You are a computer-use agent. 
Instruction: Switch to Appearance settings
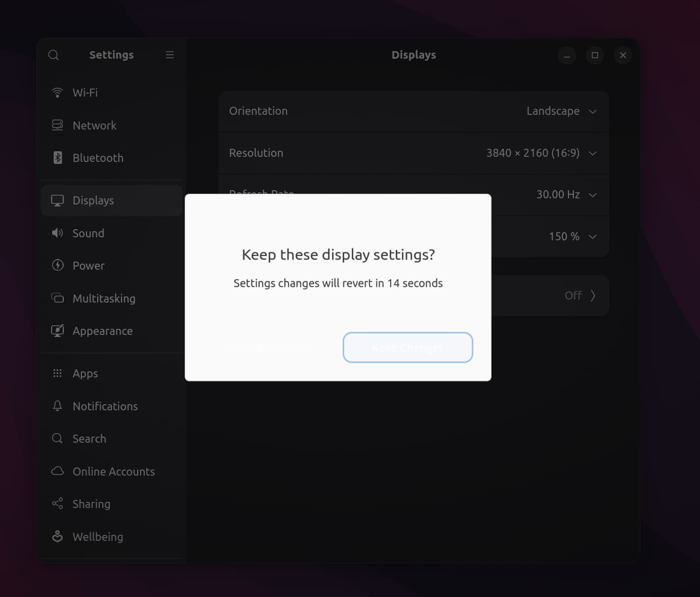click(x=102, y=331)
